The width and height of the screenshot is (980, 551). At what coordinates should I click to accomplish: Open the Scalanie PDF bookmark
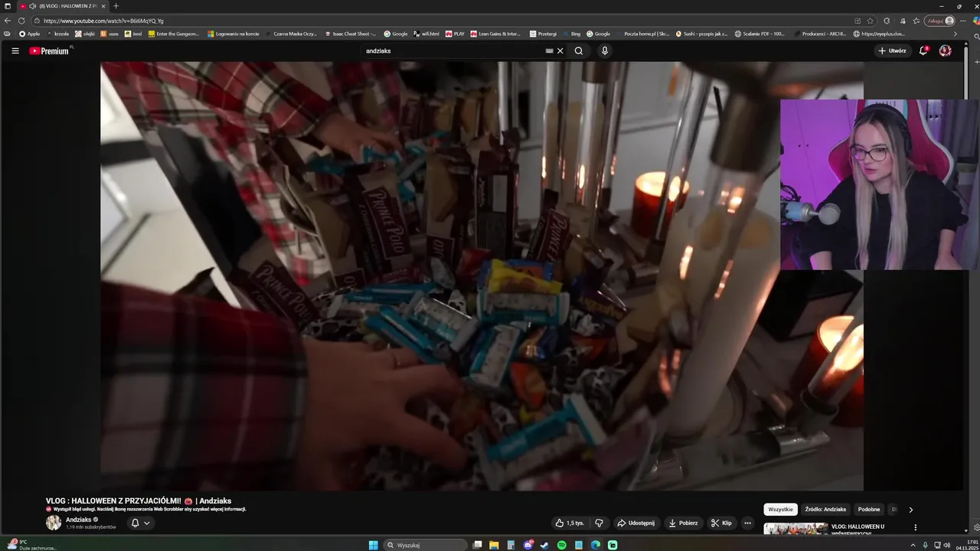760,34
